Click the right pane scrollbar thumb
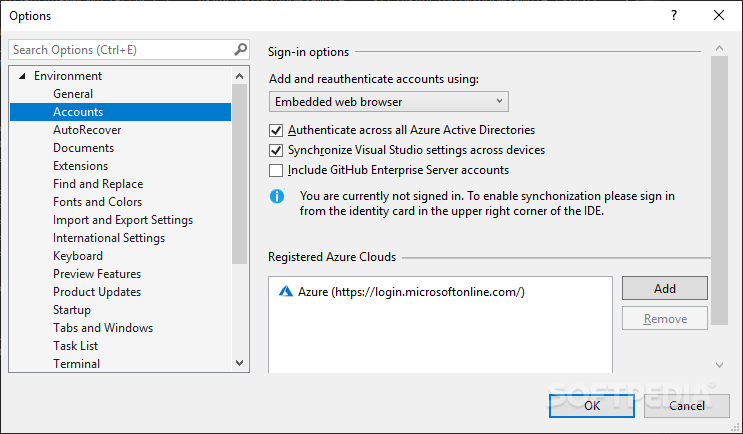 719,190
